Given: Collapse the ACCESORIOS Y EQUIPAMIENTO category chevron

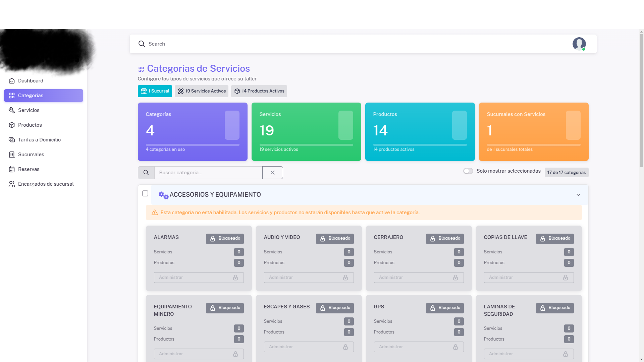Looking at the screenshot, I should tap(578, 195).
